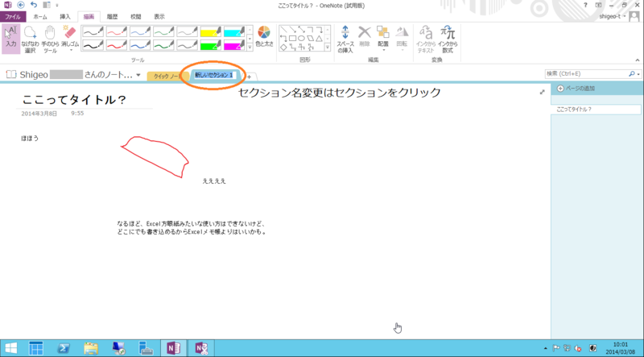Screen dimensions: 644x357
Task: Click スペースの挿入 insert space tool
Action: tap(345, 39)
